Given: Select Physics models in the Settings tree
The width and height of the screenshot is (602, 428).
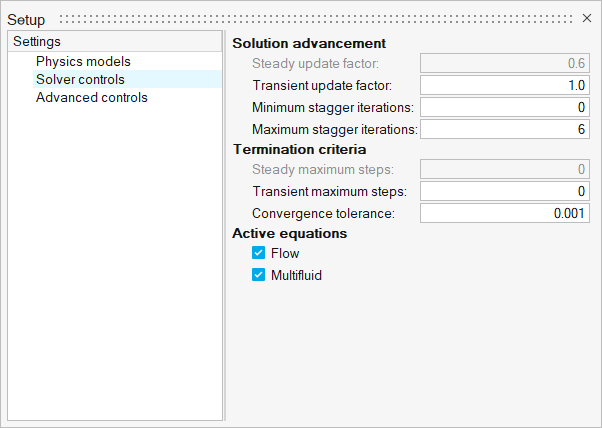Looking at the screenshot, I should (x=83, y=61).
